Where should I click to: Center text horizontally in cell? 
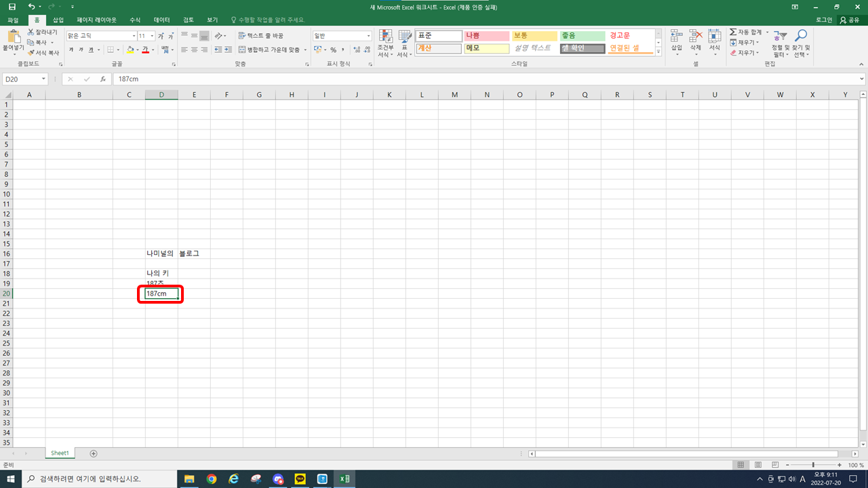click(x=194, y=49)
